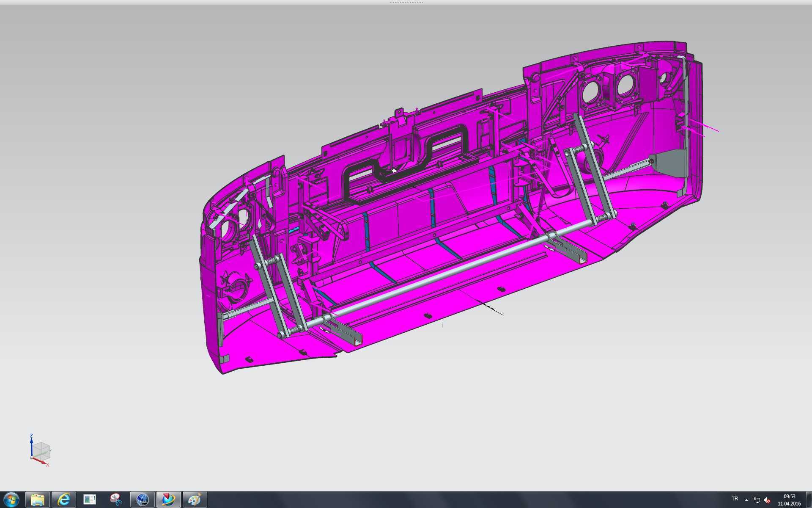Click the dotted reveal handle at top edge
Screen dimensions: 812x508
click(x=406, y=2)
